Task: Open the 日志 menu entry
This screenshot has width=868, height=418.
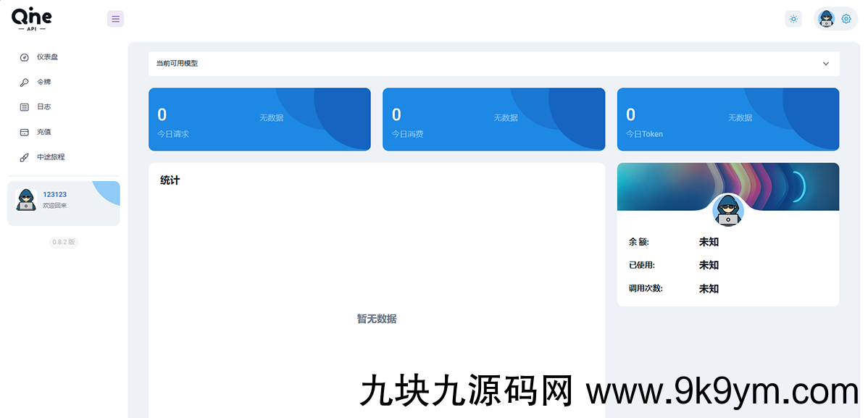Action: click(44, 107)
